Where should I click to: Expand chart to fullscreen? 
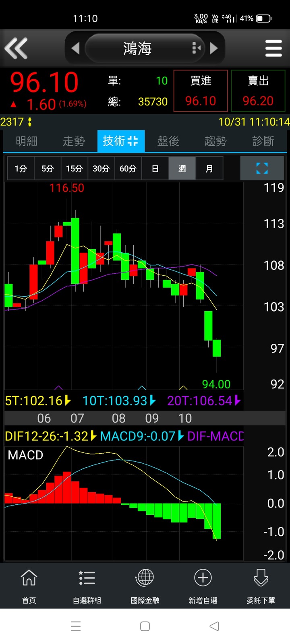click(262, 168)
